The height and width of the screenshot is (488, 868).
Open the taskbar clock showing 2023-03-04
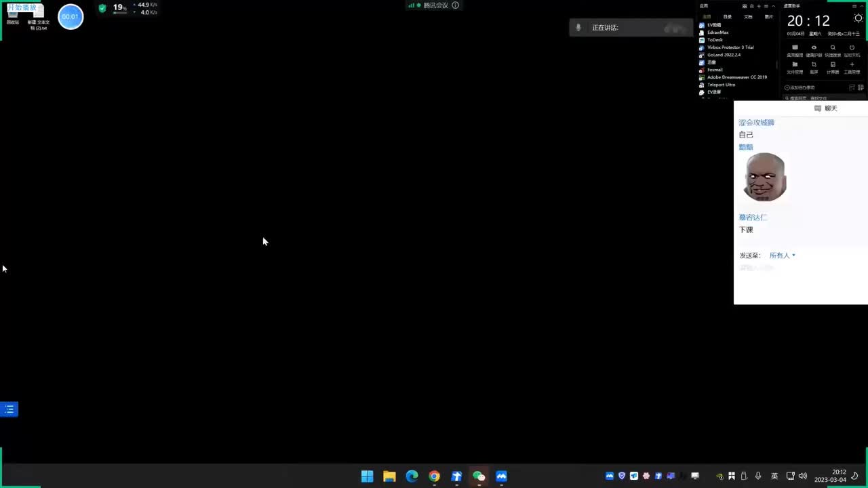[831, 476]
